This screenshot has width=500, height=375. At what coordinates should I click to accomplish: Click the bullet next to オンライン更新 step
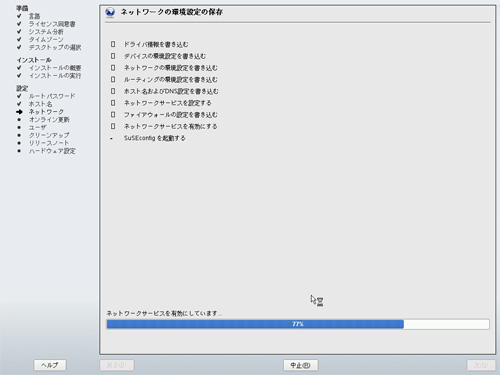click(19, 120)
